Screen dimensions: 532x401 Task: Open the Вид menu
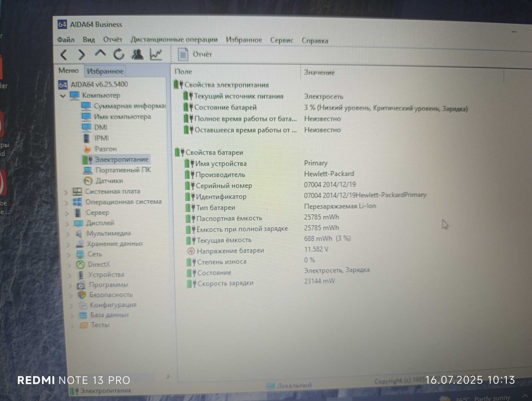coord(89,40)
